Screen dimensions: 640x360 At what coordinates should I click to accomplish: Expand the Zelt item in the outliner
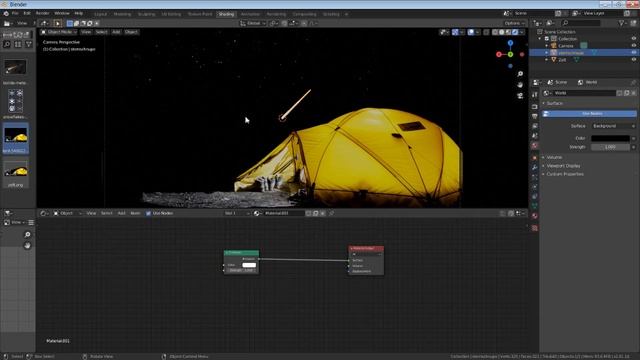point(547,60)
